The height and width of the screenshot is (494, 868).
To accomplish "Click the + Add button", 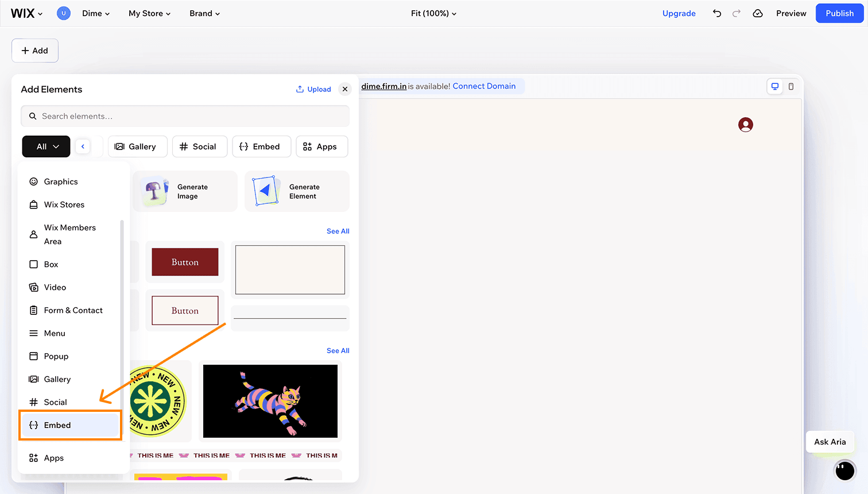I will [35, 51].
